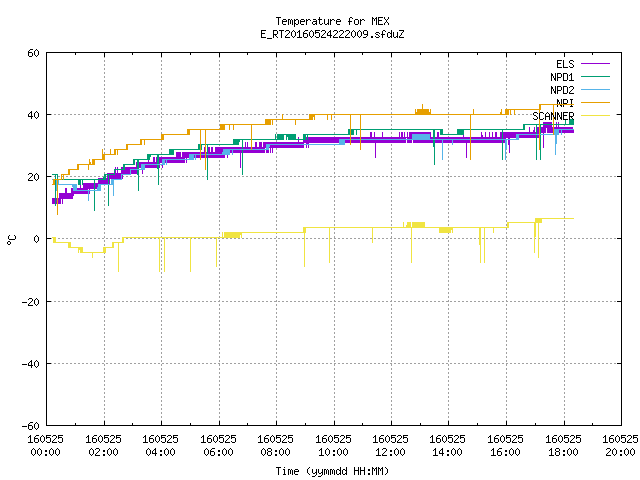The height and width of the screenshot is (480, 640).
Task: Click the chart title 'Temperature for MEX'
Action: point(332,21)
